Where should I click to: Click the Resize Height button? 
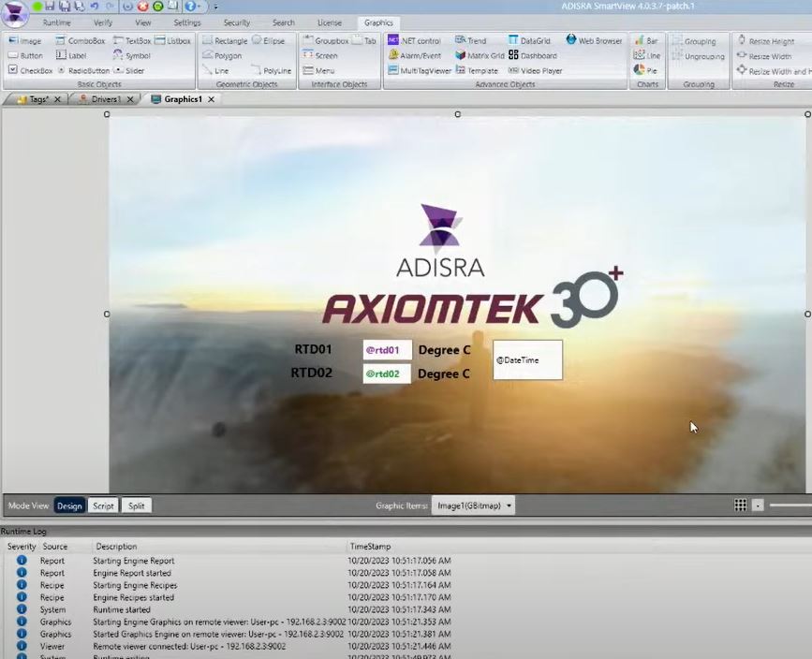[x=765, y=41]
